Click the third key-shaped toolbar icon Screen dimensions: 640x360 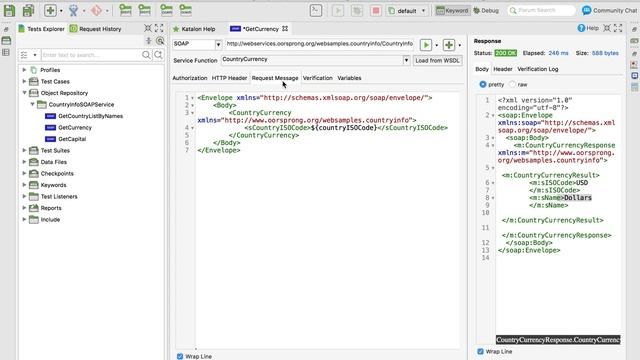[167, 10]
